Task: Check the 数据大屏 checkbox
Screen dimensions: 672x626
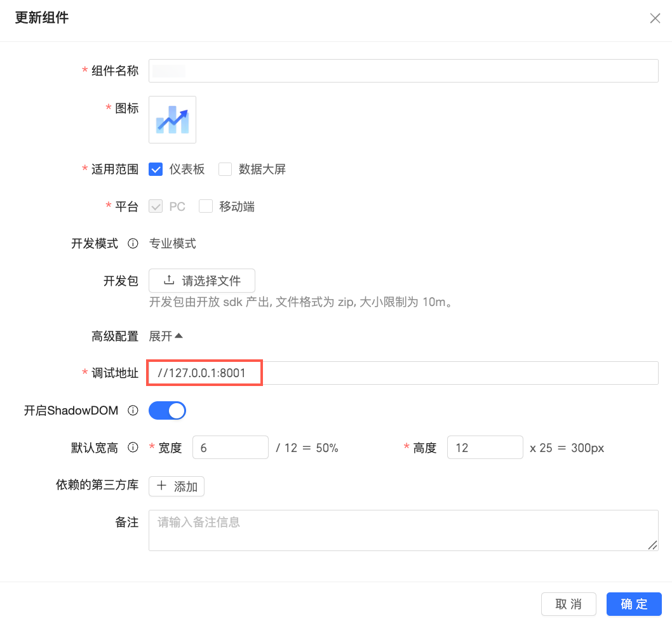Action: [225, 170]
